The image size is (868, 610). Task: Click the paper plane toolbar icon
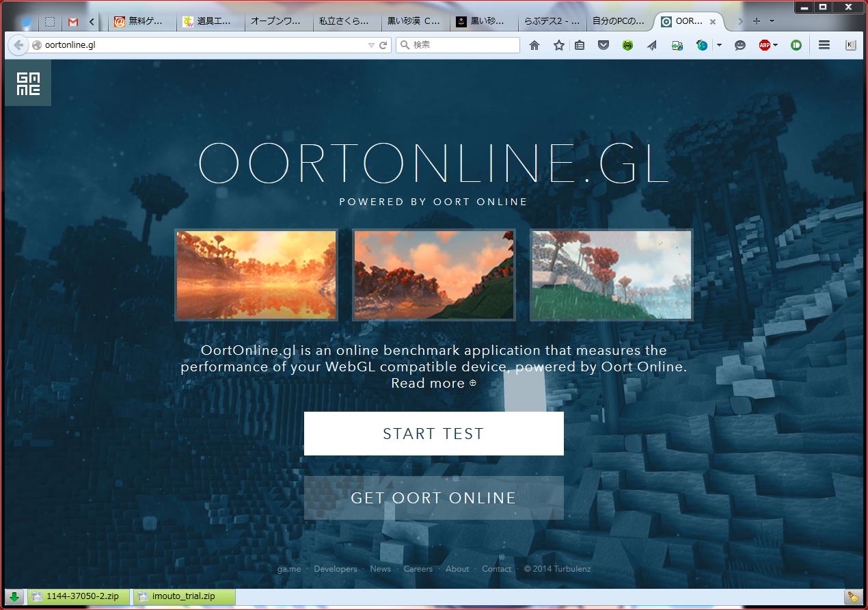coord(652,45)
